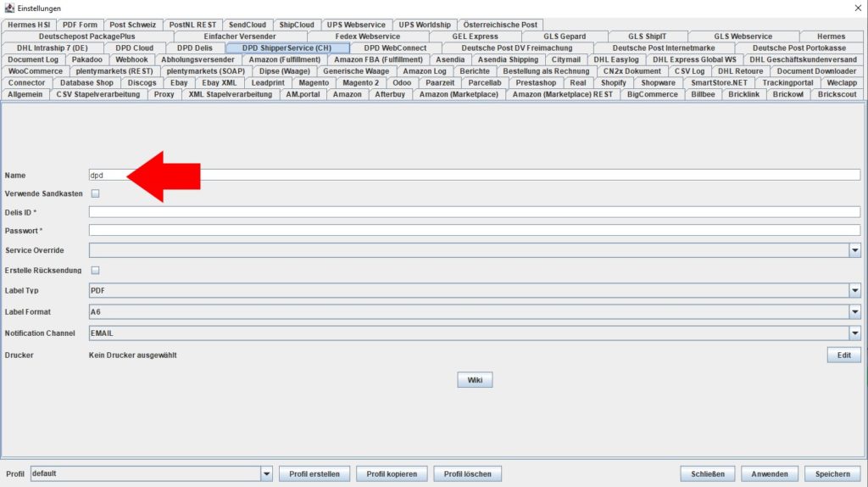Switch to the BigCommerce tab
868x487 pixels.
[x=652, y=95]
